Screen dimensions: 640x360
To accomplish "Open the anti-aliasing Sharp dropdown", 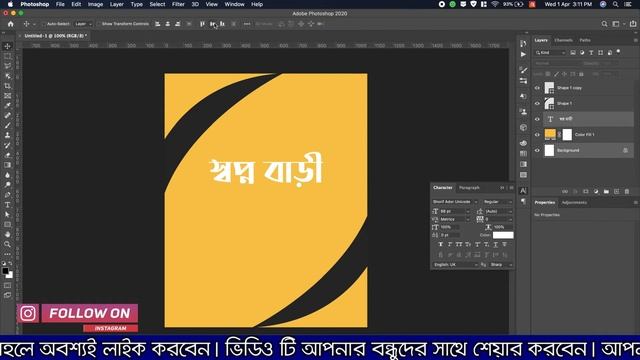I will pyautogui.click(x=501, y=265).
